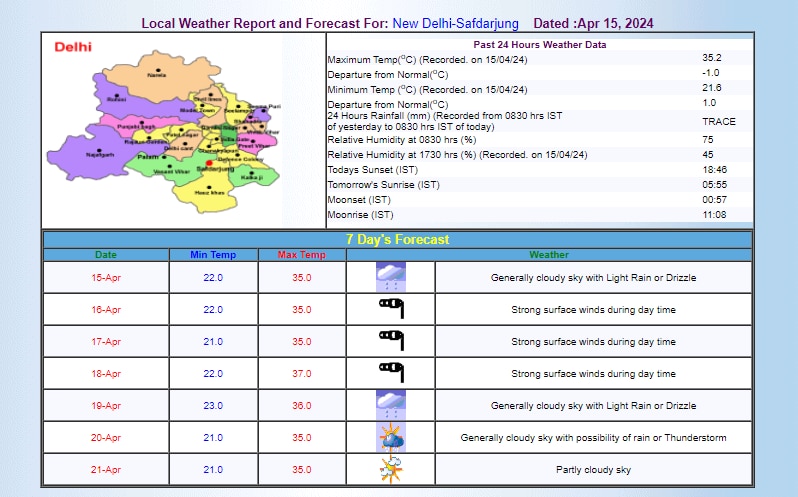Click the 16-Apr strong surface winds description
798x497 pixels.
[593, 310]
